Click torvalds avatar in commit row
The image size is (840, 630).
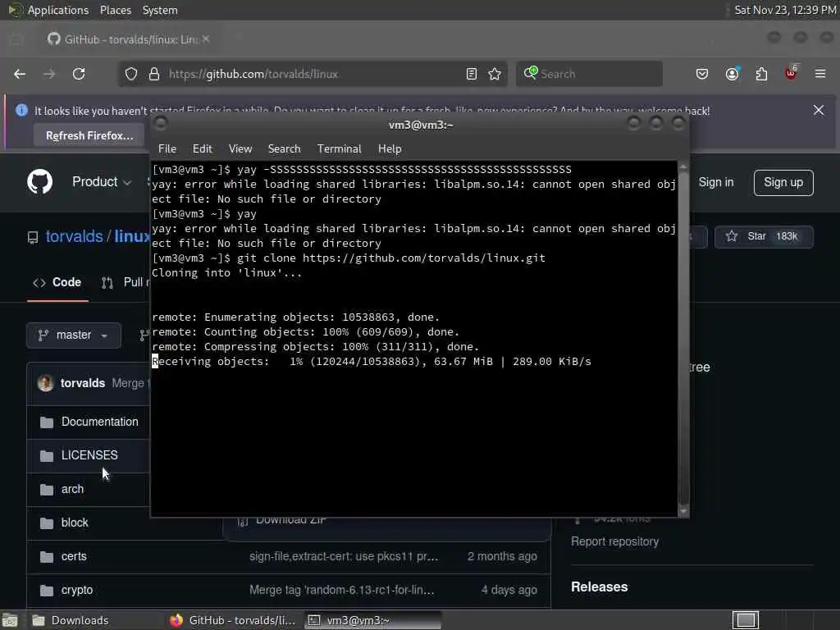[46, 383]
